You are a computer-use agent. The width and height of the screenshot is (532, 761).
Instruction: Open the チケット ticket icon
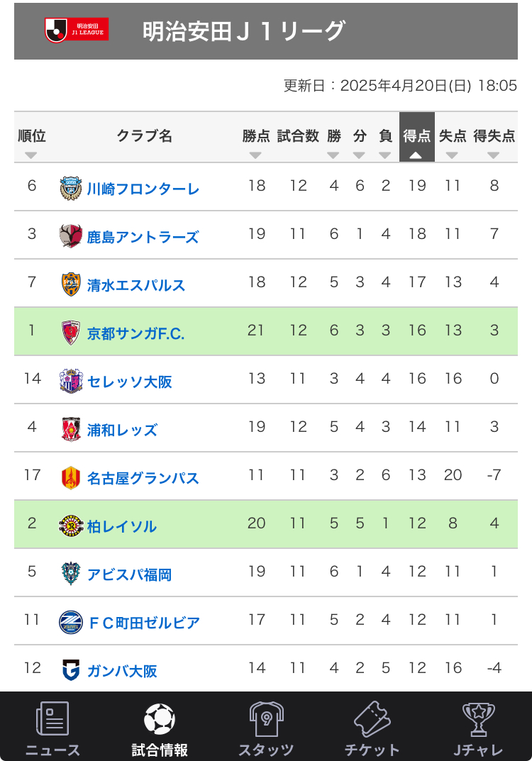coord(372,718)
